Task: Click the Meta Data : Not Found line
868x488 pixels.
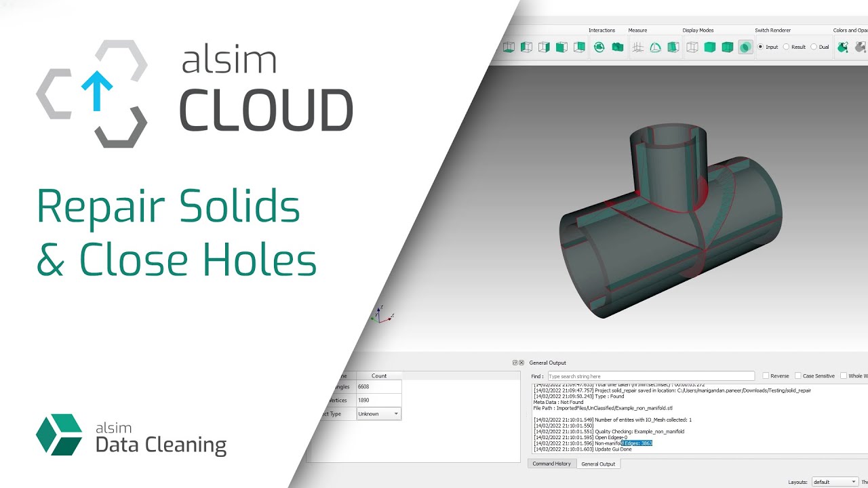Action: click(x=559, y=402)
